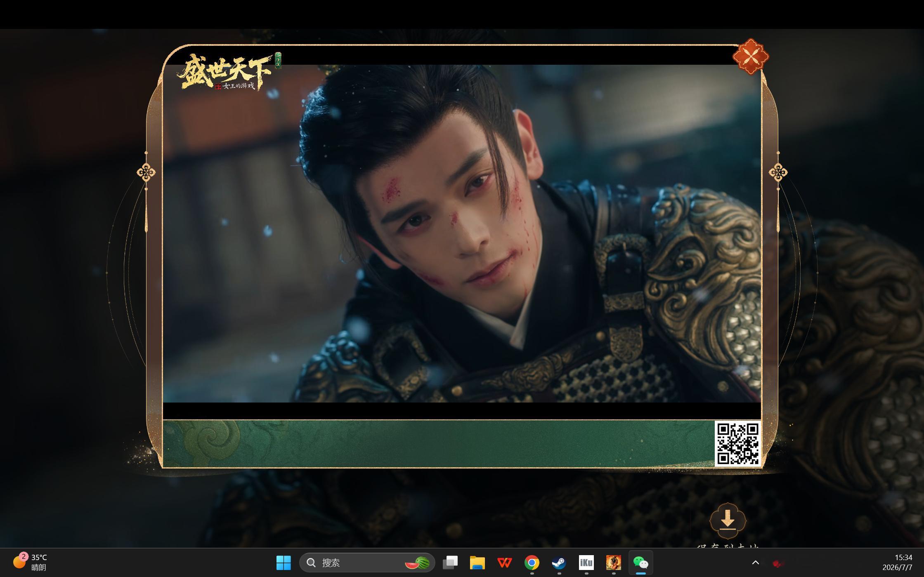Click the 搜索 taskbar search box

[x=367, y=563]
